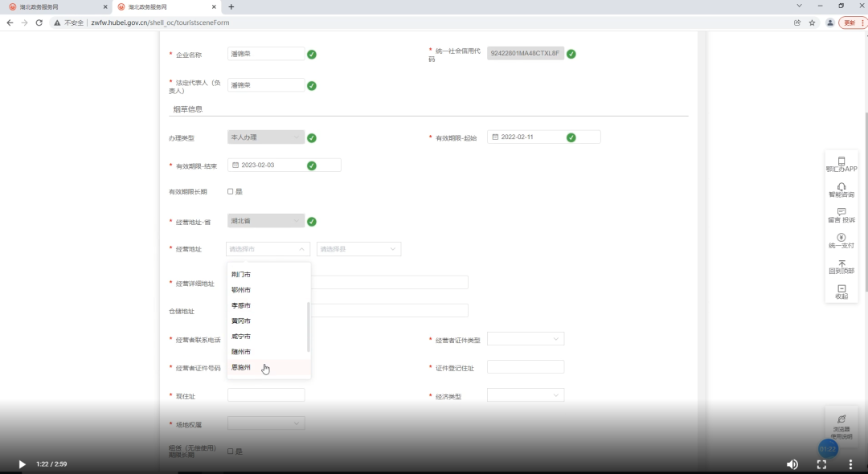Play the video
868x474 pixels.
22,464
